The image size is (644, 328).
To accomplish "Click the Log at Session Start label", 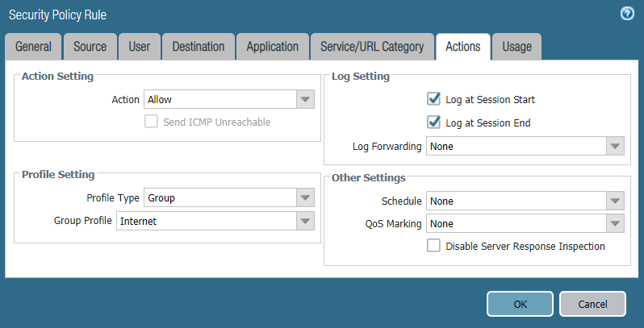I will (491, 100).
